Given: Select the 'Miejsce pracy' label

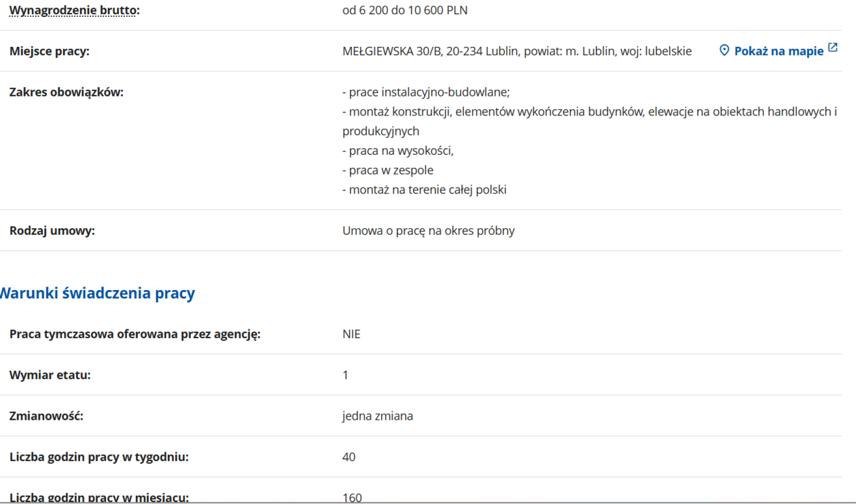Looking at the screenshot, I should coord(50,51).
